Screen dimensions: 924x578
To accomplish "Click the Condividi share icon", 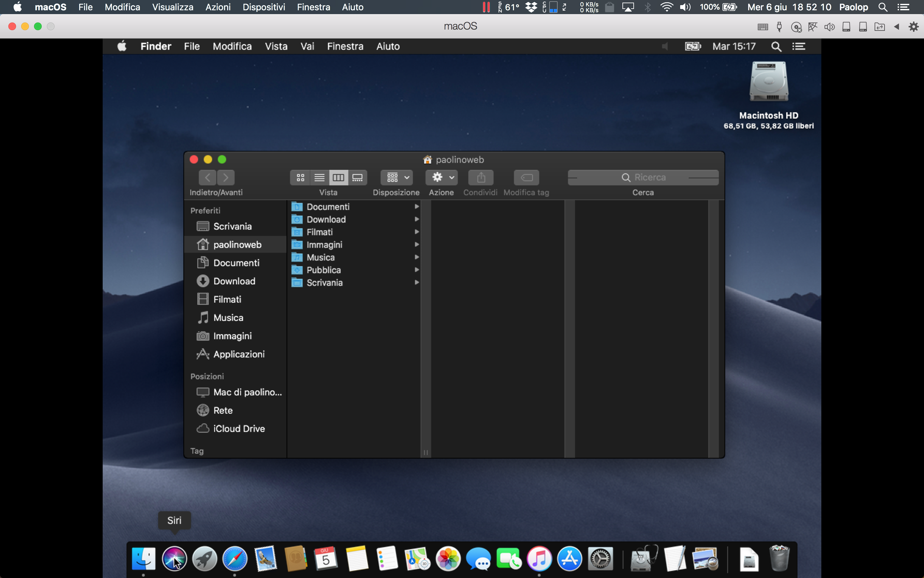I will click(x=481, y=177).
